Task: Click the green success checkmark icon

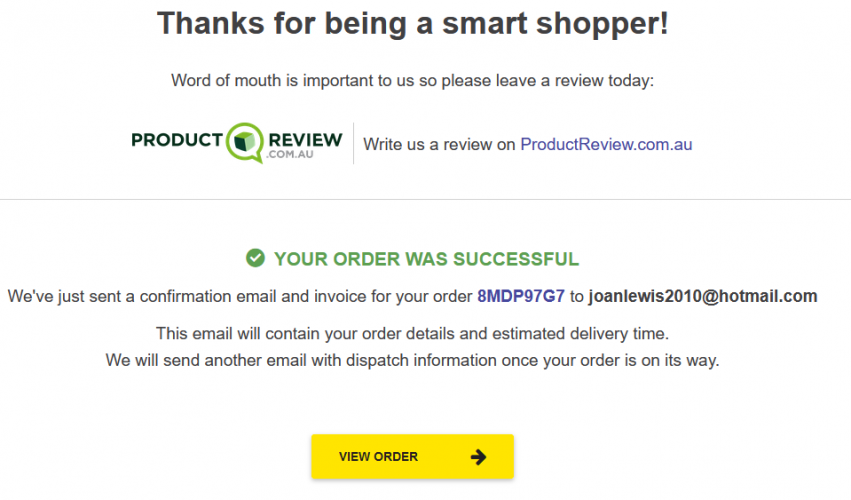Action: click(256, 258)
